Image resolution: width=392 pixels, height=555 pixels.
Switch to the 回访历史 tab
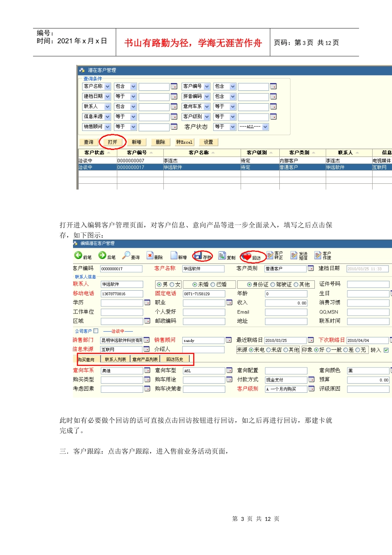click(x=175, y=359)
